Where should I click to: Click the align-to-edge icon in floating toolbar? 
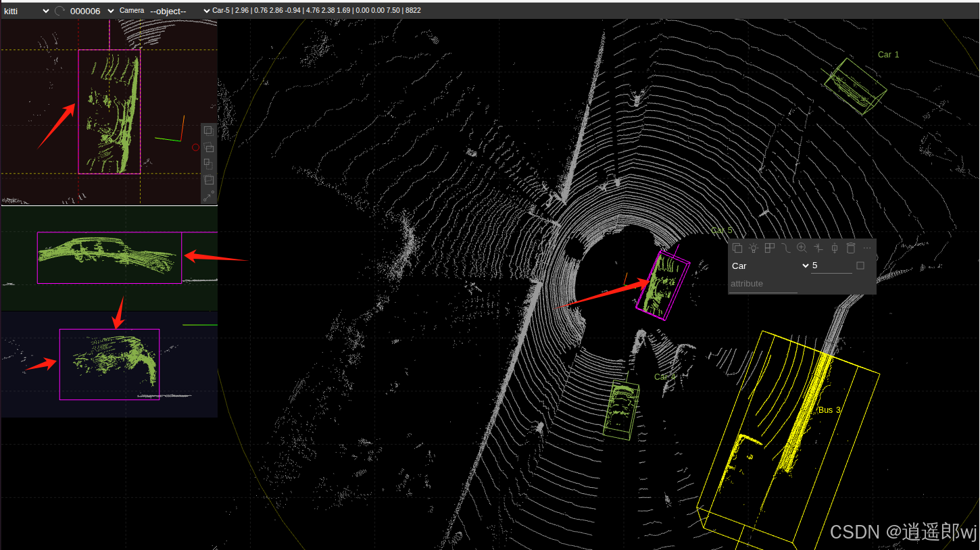click(x=818, y=248)
